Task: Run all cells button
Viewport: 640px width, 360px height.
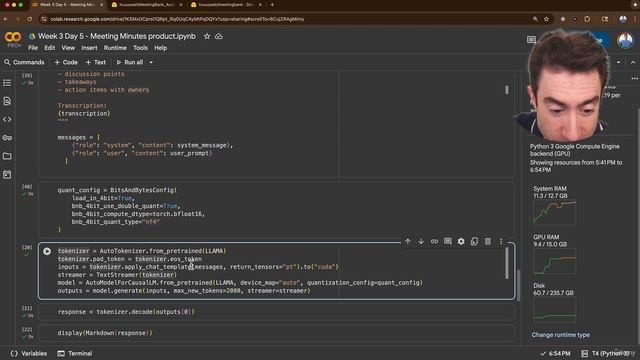Action: [129, 62]
